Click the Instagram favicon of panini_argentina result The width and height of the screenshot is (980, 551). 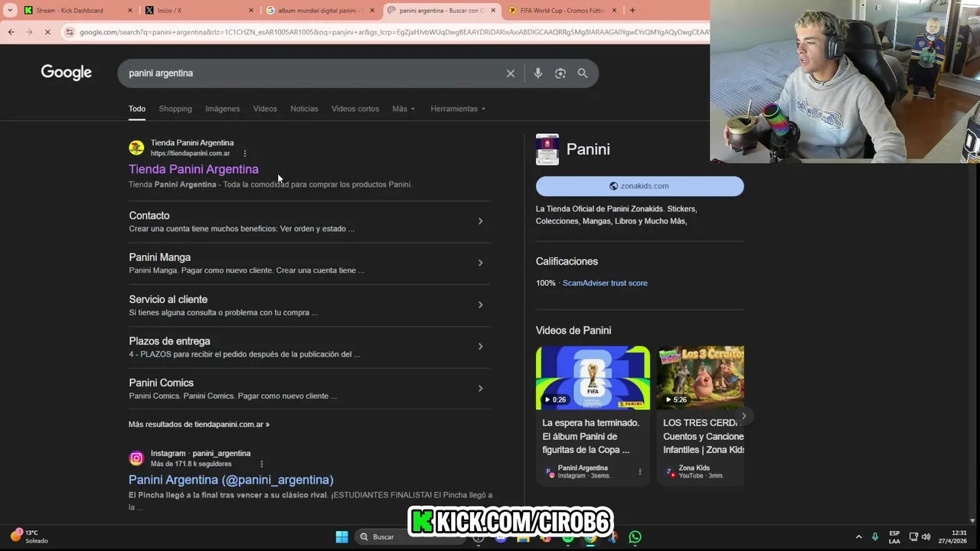point(136,458)
